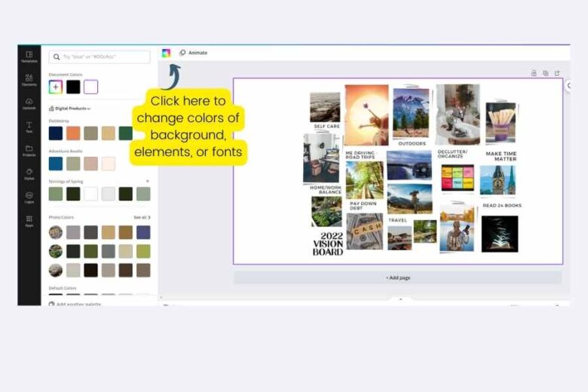Open the Projects folder icon
The width and height of the screenshot is (588, 392).
[29, 150]
